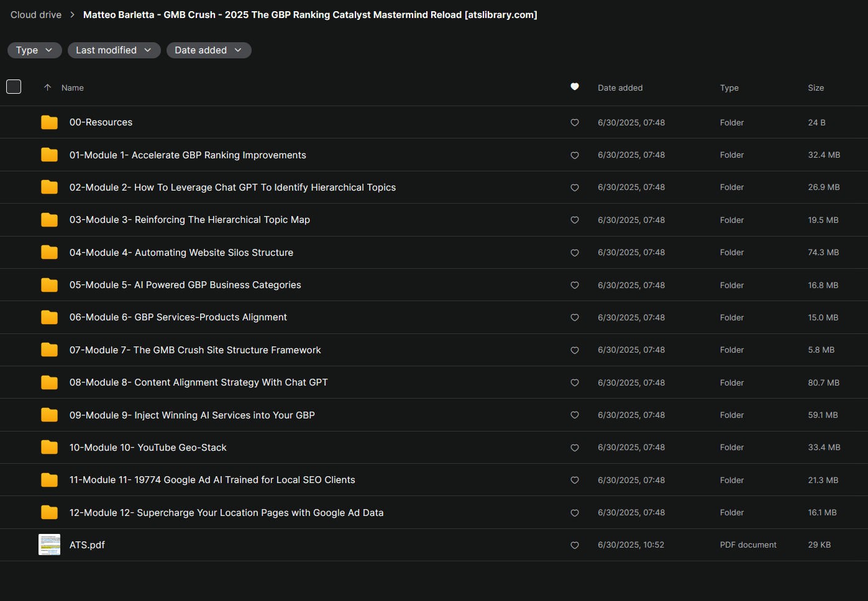The width and height of the screenshot is (868, 601).
Task: Click the folder icon for 07-Module 7
Action: (49, 350)
